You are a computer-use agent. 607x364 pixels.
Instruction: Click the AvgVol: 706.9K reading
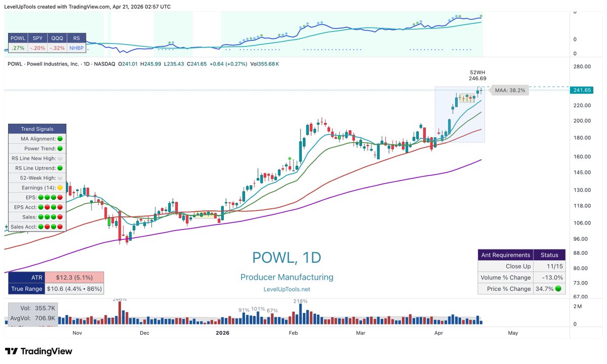33,317
